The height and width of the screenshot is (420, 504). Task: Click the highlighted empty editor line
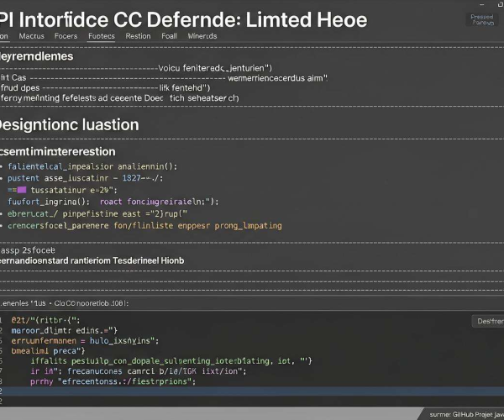tap(252, 391)
